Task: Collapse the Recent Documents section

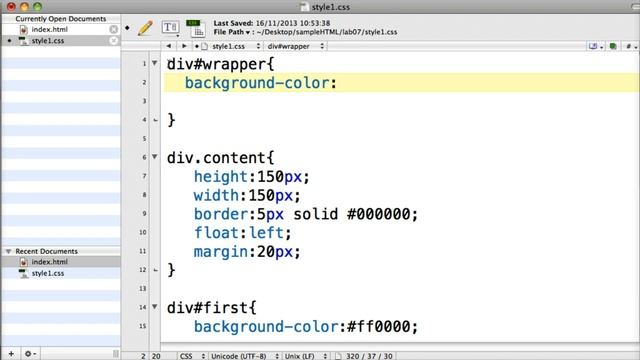Action: (x=8, y=251)
